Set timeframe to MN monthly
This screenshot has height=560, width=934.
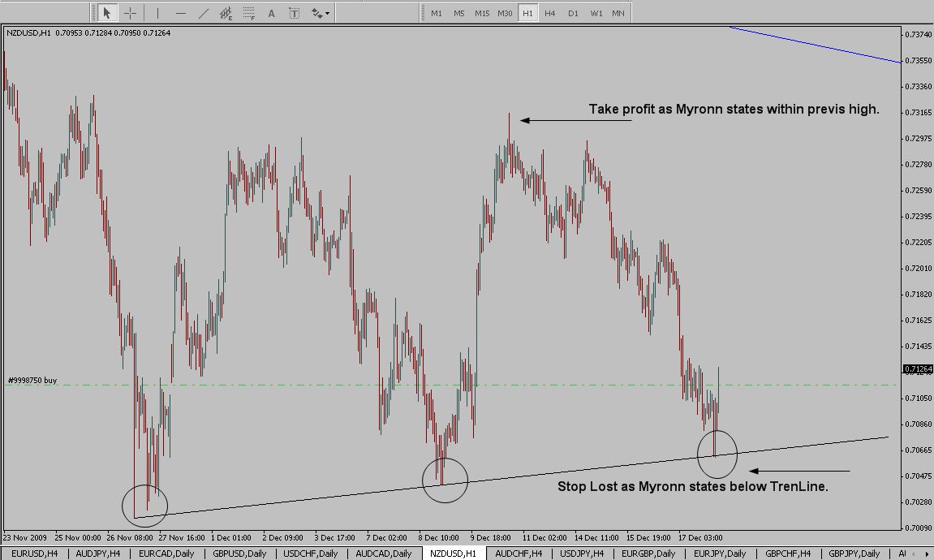click(x=618, y=13)
